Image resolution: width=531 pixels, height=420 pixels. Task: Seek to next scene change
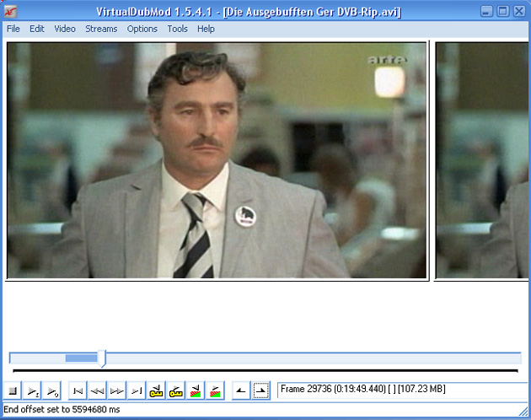tap(215, 390)
